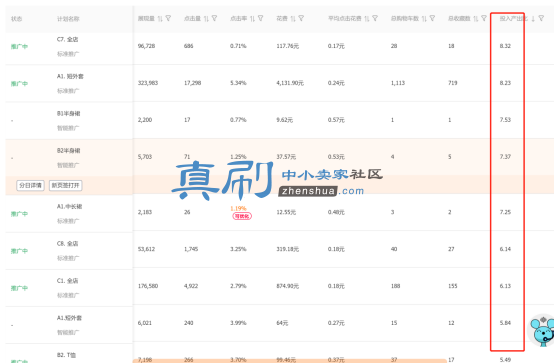This screenshot has width=554, height=363.
Task: Open filter for 总购物车数 column
Action: pyautogui.click(x=432, y=18)
